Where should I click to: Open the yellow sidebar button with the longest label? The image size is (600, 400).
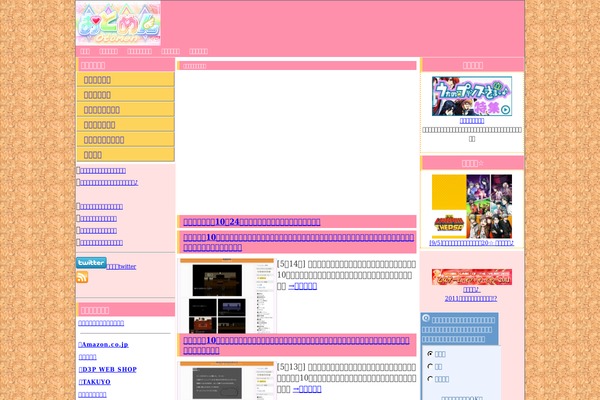click(126, 140)
